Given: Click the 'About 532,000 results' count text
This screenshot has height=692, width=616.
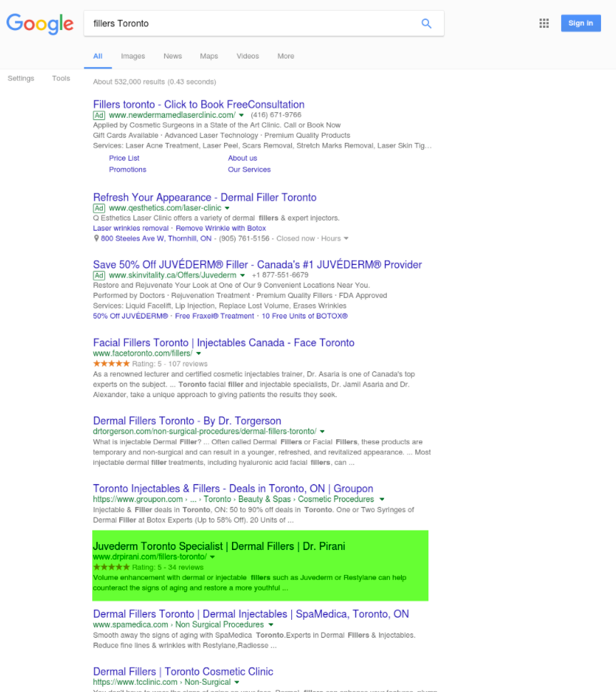Looking at the screenshot, I should [154, 81].
